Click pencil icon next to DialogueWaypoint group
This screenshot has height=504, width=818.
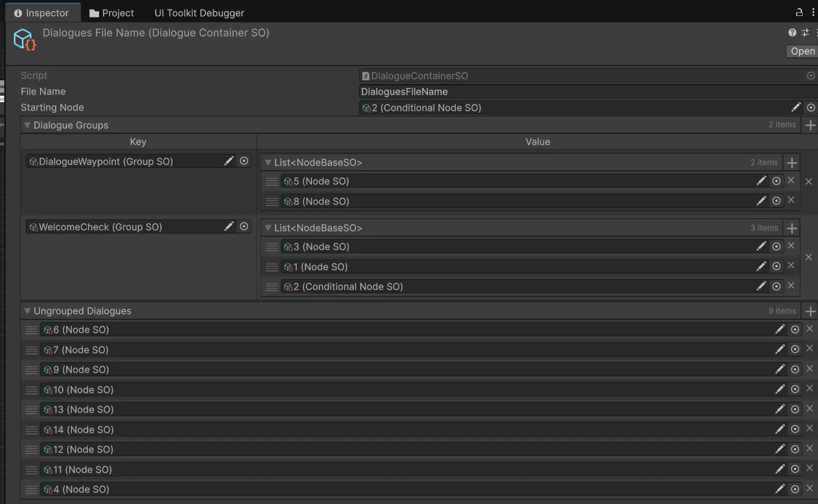coord(228,161)
